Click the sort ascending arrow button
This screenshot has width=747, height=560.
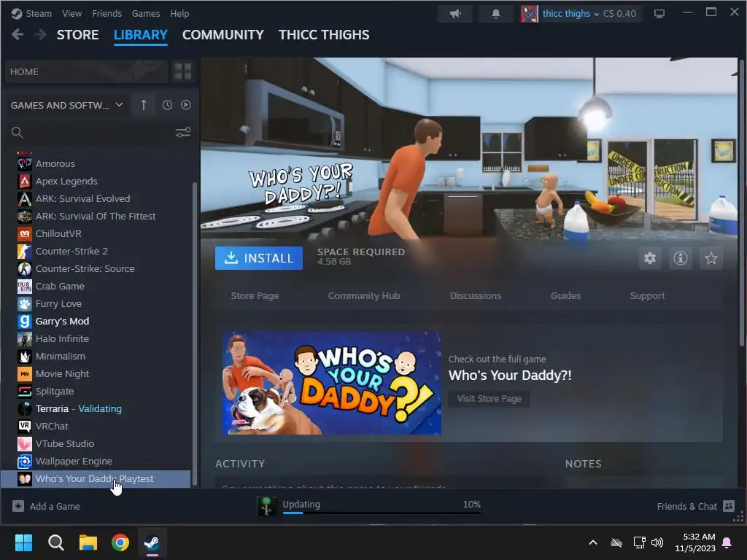144,105
